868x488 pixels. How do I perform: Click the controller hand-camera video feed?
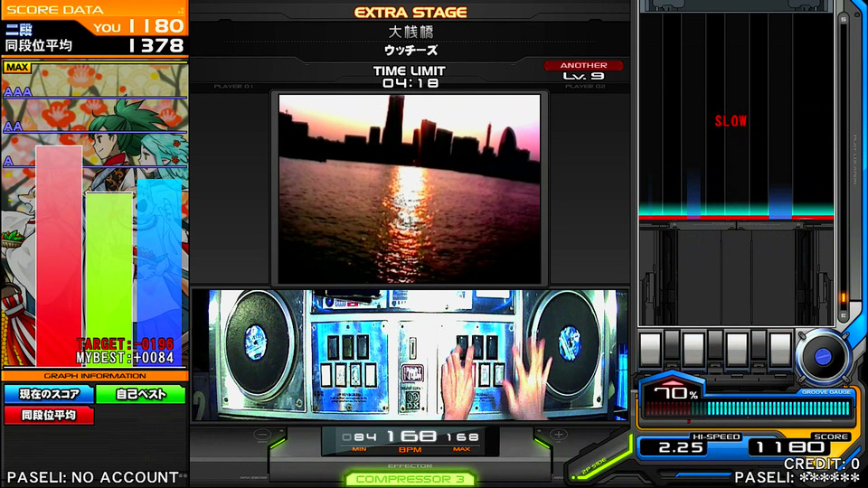[410, 354]
